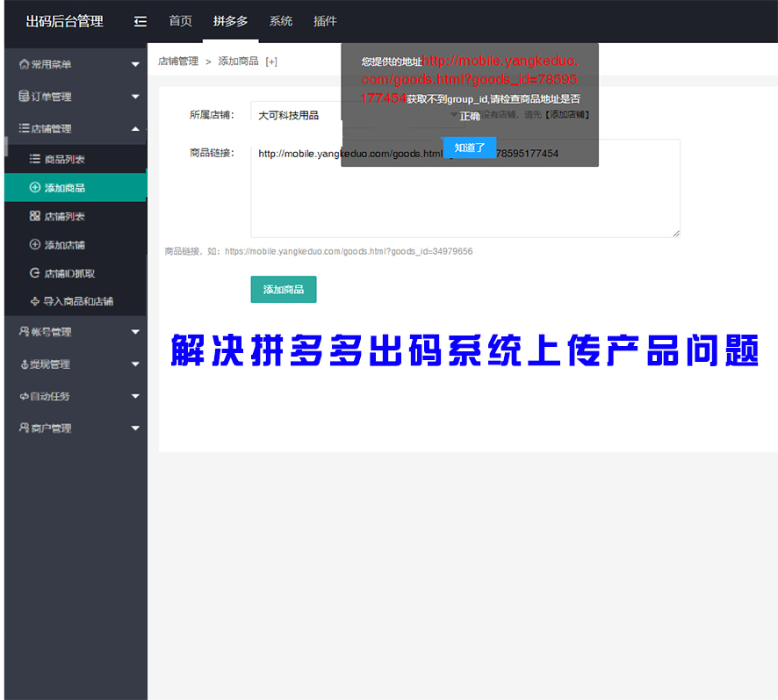The width and height of the screenshot is (778, 700).
Task: Click the [+] link in breadcrumb
Action: [271, 61]
